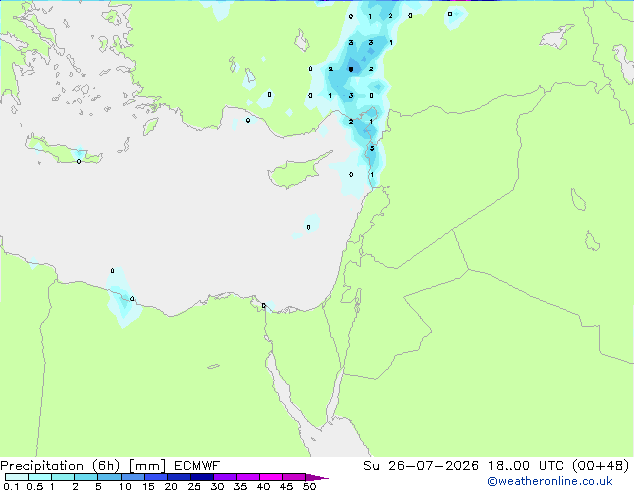
Task: Click the '18..00 UTC' time text
Action: coord(526,466)
